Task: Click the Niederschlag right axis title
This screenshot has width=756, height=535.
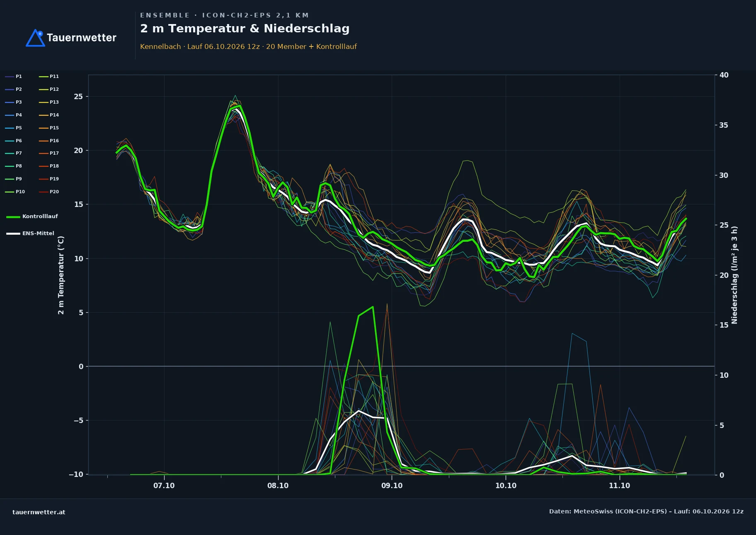Action: (x=734, y=275)
